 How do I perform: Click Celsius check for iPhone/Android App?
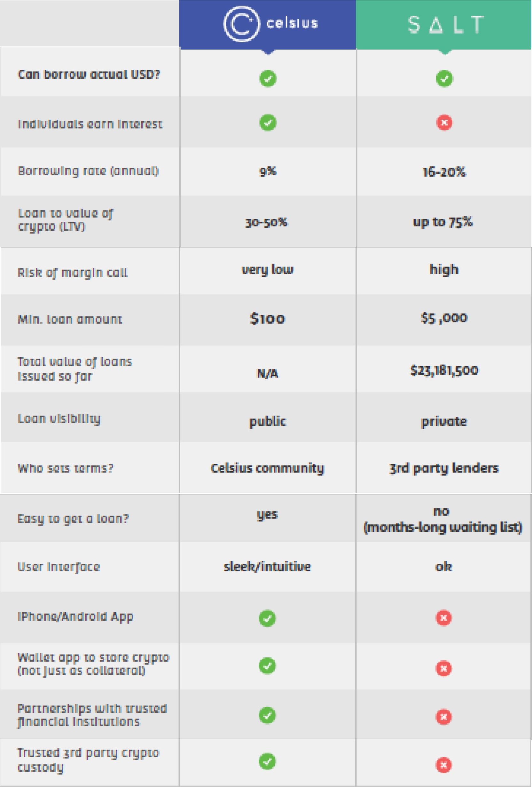[x=267, y=618]
